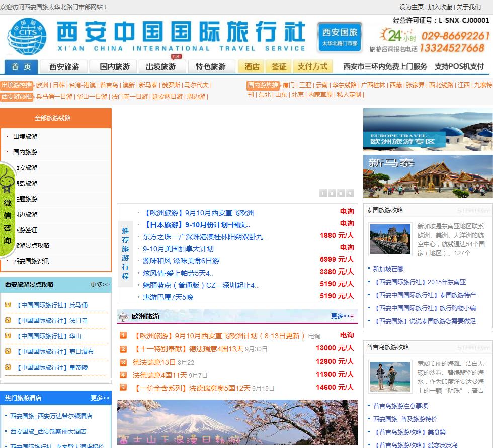This screenshot has height=448, width=493.
Task: Open 厦门 in domestic hot picks
Action: coord(289,85)
